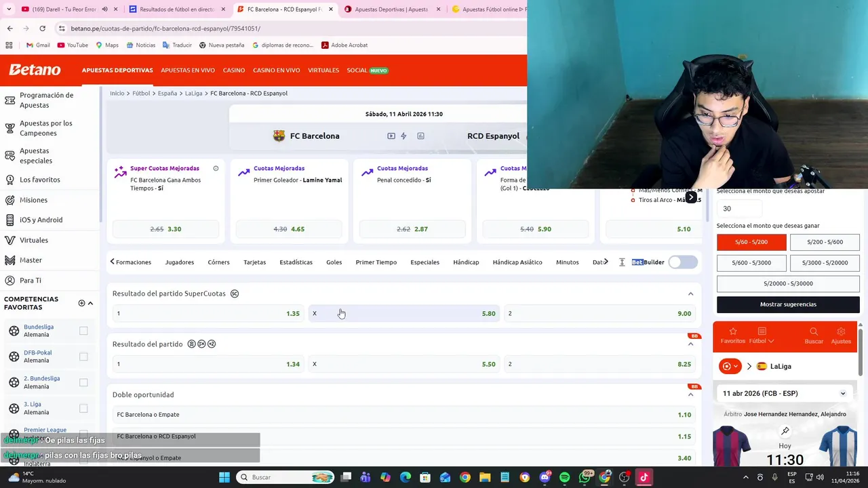868x488 pixels.
Task: Select the S/60 - S/200 win amount option
Action: 751,242
